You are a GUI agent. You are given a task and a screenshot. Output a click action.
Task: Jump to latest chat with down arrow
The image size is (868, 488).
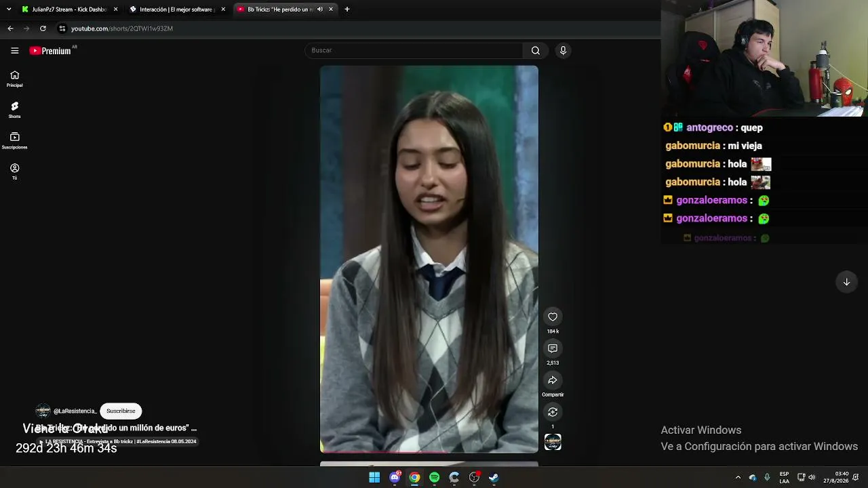coord(846,282)
